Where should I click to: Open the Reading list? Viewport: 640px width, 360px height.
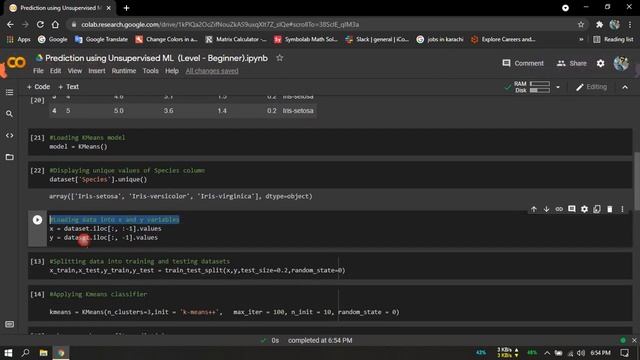click(x=613, y=40)
